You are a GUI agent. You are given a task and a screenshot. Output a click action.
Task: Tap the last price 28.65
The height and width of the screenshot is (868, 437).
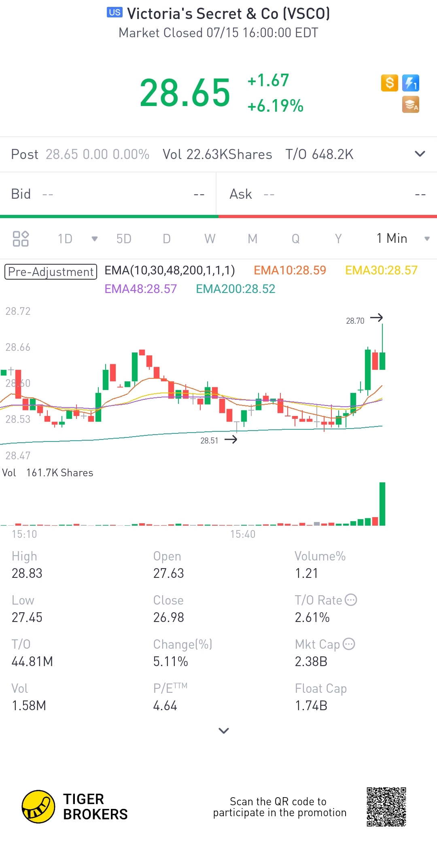pos(185,93)
